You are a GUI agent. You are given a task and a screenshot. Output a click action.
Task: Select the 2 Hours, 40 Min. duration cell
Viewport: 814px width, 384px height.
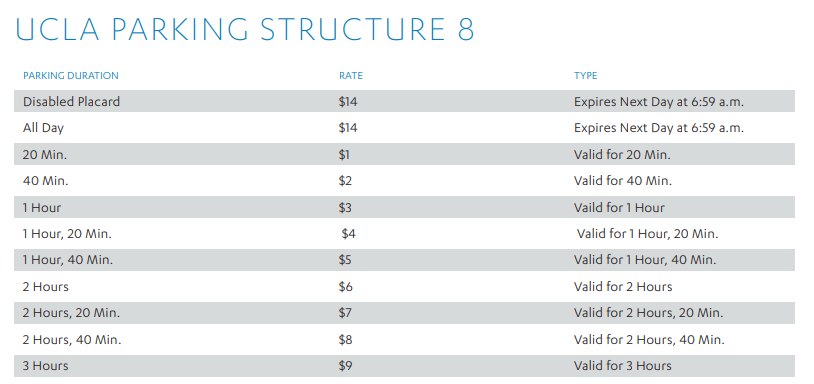pyautogui.click(x=72, y=340)
